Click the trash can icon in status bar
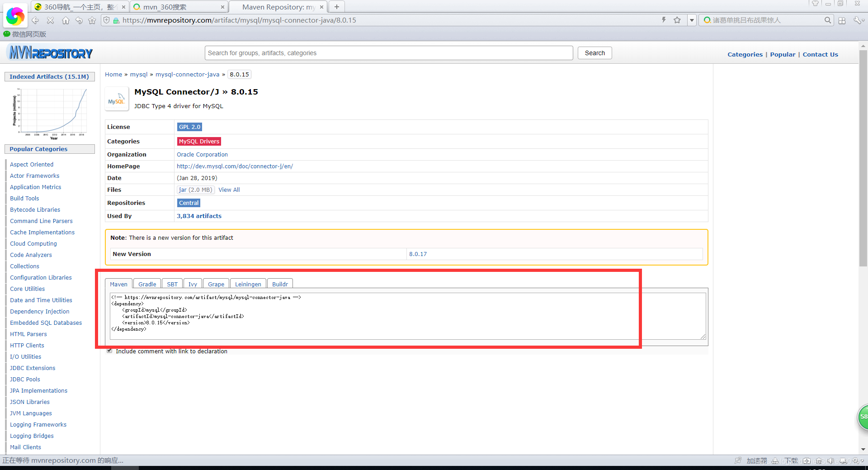The image size is (868, 470). click(x=818, y=461)
